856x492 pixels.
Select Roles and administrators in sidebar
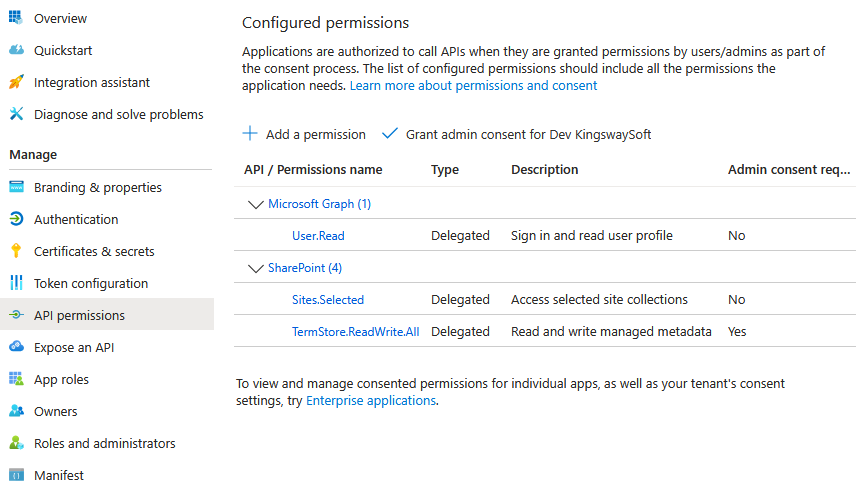[x=104, y=443]
